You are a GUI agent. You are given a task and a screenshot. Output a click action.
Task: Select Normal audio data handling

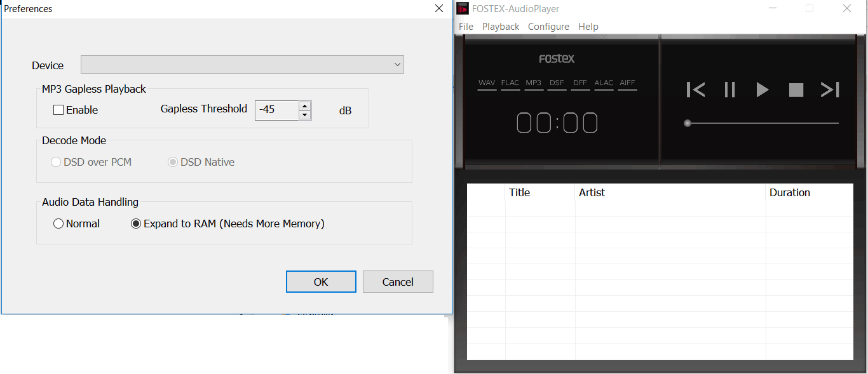point(58,224)
